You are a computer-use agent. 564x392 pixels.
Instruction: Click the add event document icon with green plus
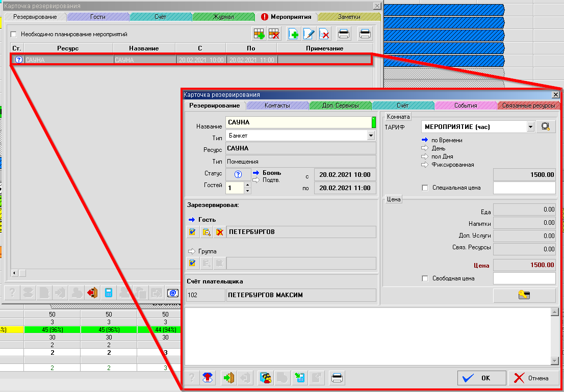click(293, 34)
